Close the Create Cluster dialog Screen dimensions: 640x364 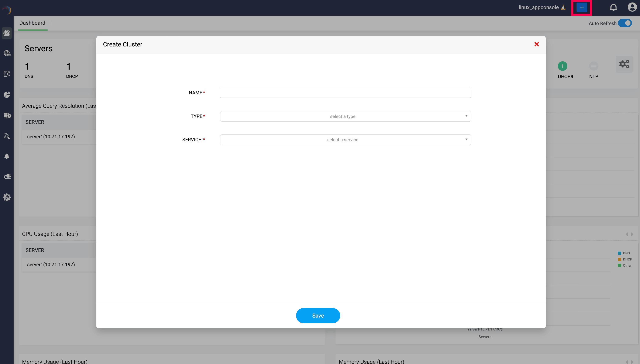click(x=536, y=45)
